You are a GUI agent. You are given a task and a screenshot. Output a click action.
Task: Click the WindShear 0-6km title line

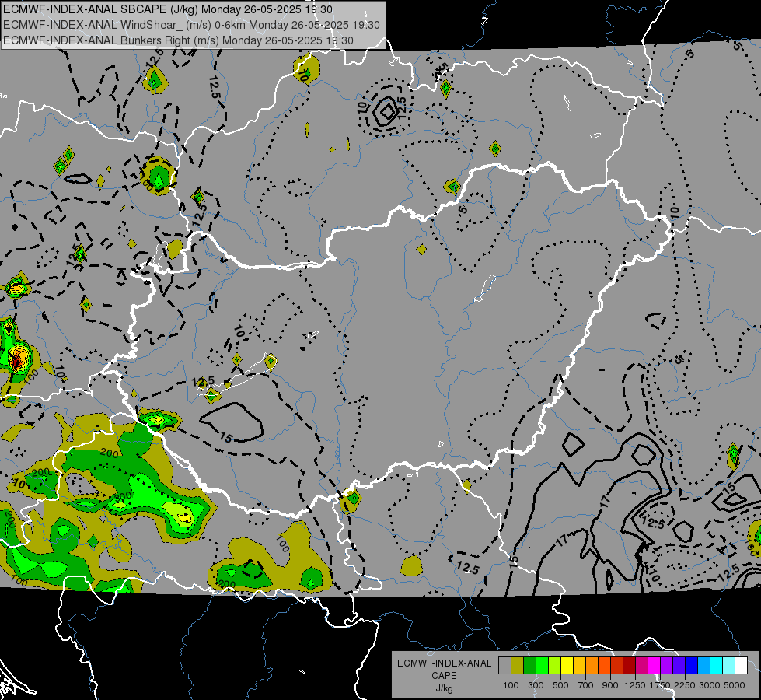coord(191,25)
